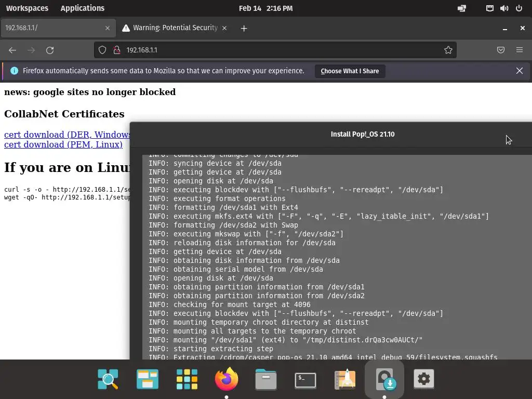Open the Applications menu
The image size is (532, 399).
[x=83, y=8]
